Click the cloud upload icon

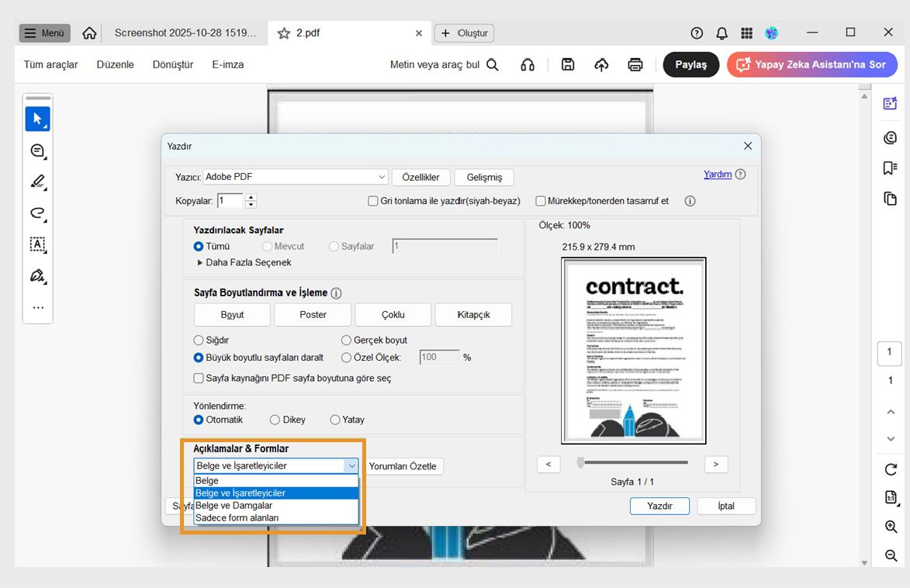[x=601, y=64]
